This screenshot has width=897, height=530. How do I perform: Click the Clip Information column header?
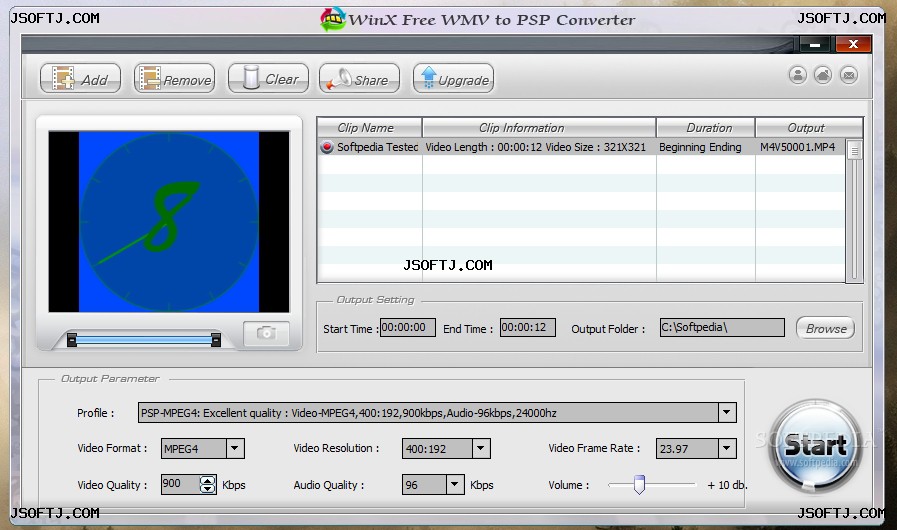point(539,128)
